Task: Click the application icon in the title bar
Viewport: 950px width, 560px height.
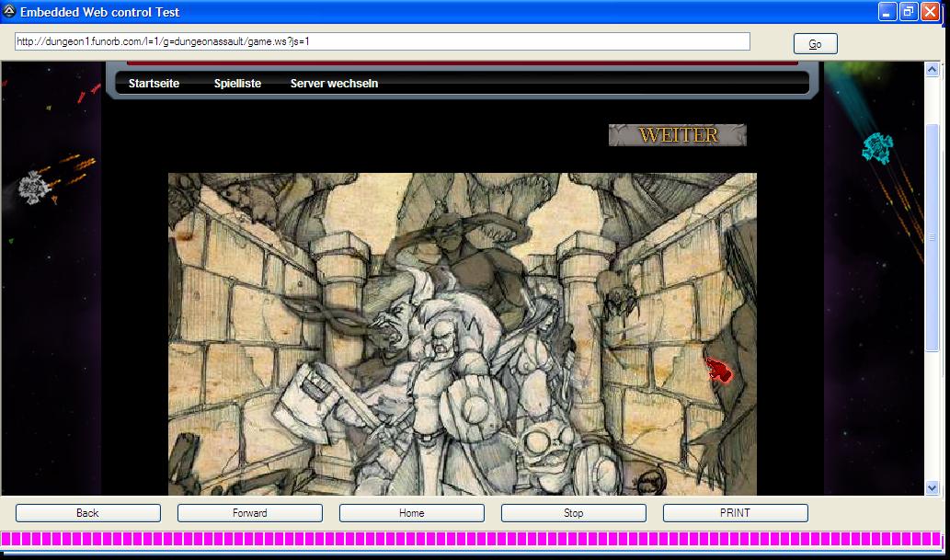Action: pyautogui.click(x=9, y=12)
